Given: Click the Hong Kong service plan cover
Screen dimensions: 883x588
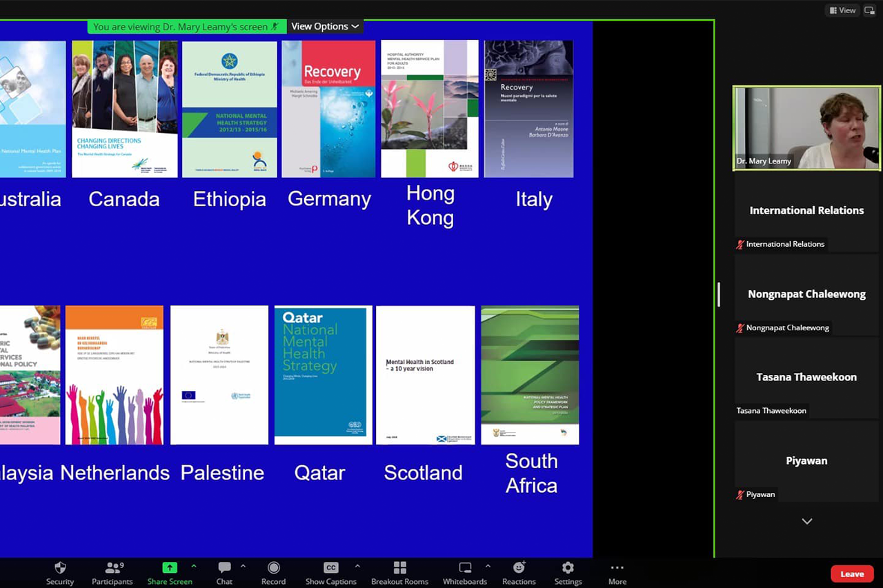Looking at the screenshot, I should (429, 109).
